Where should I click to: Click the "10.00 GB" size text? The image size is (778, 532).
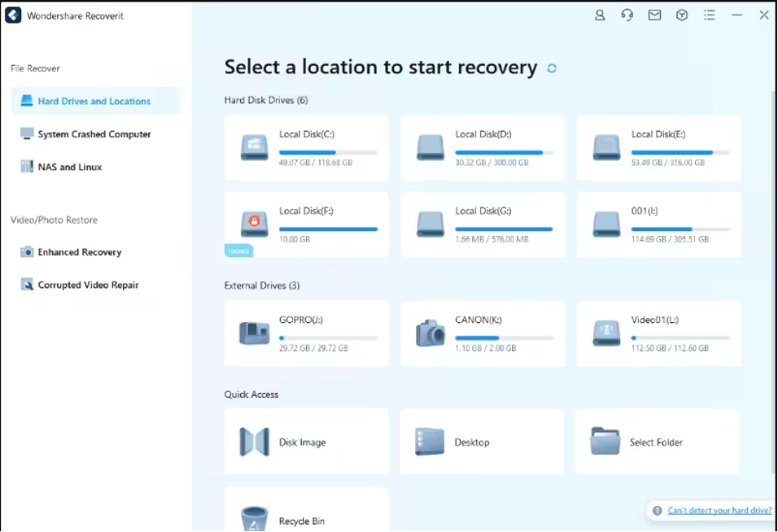pyautogui.click(x=295, y=239)
